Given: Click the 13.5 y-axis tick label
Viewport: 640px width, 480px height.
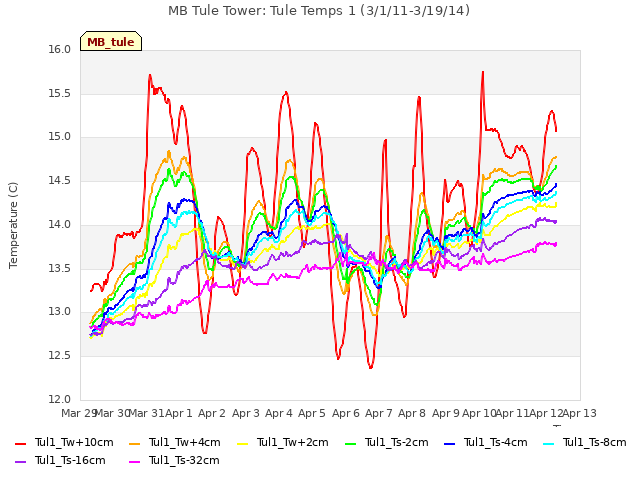Looking at the screenshot, I should (60, 269).
